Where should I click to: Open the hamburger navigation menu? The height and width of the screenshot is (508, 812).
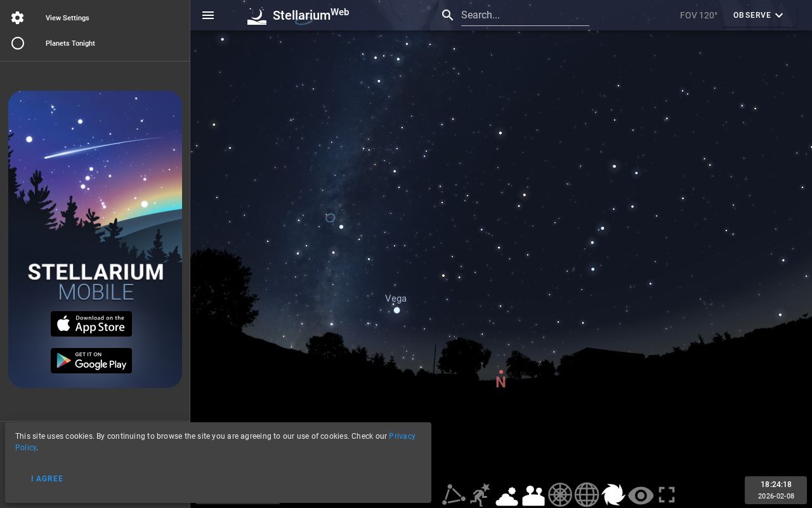point(208,15)
